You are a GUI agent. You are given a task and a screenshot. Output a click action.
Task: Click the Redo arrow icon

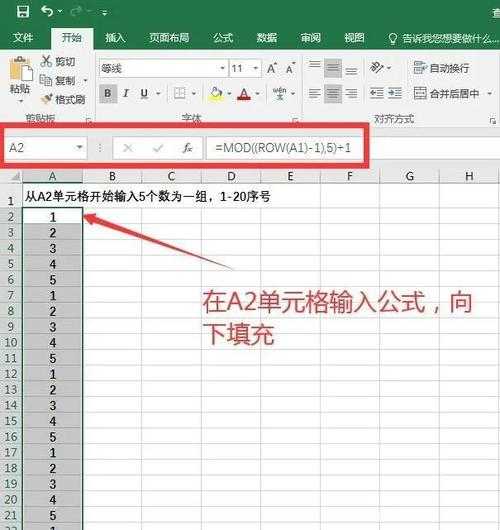click(76, 11)
